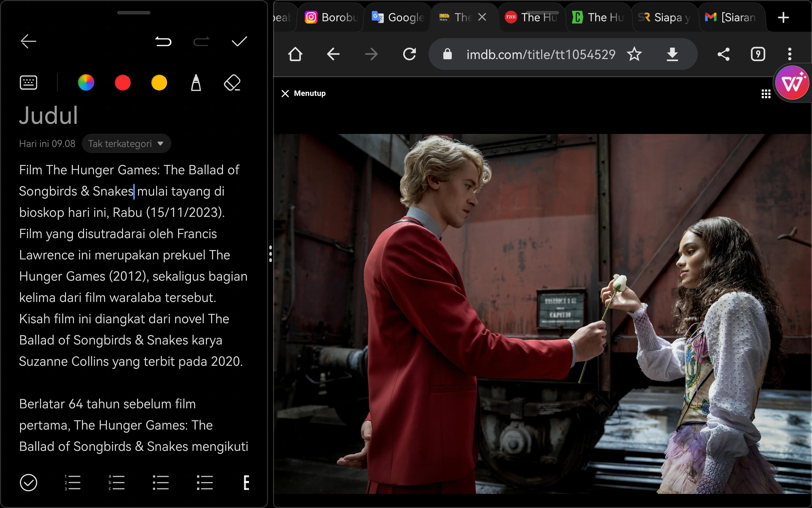Image resolution: width=812 pixels, height=508 pixels.
Task: Apply round bullet list formatting
Action: (x=161, y=483)
